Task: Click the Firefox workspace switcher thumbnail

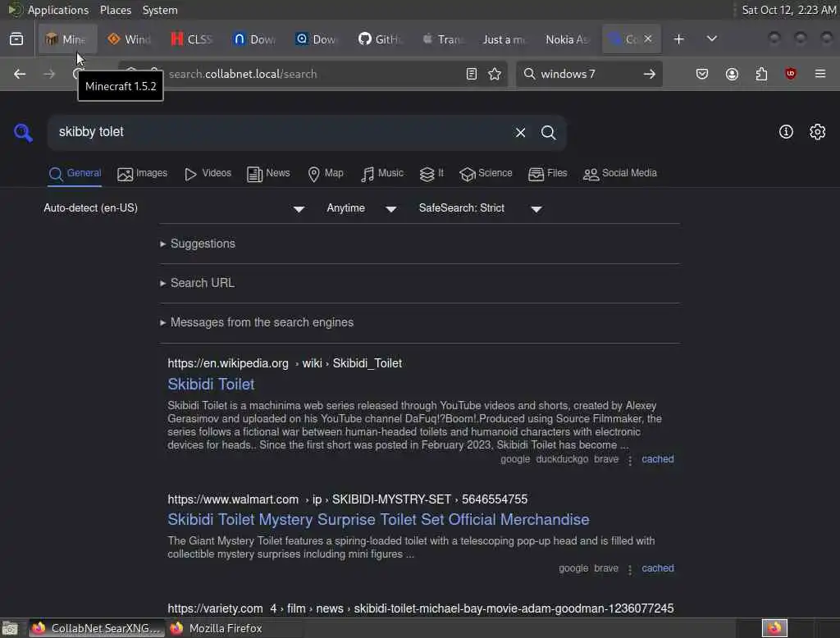Action: [x=774, y=628]
